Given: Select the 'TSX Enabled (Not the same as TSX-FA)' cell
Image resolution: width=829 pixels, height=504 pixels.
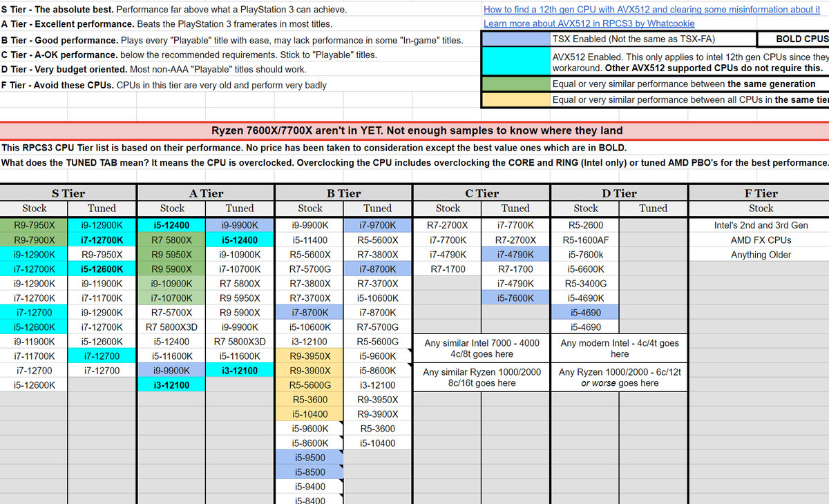Looking at the screenshot, I should coord(654,39).
